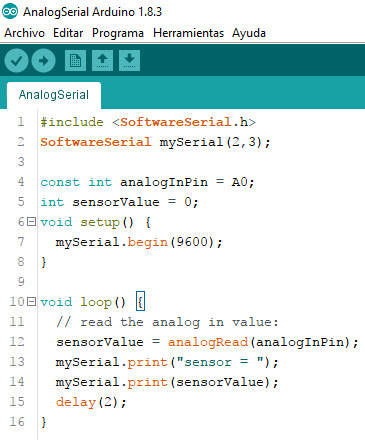This screenshot has width=365, height=440.
Task: Open the Ayuda menu
Action: click(249, 33)
